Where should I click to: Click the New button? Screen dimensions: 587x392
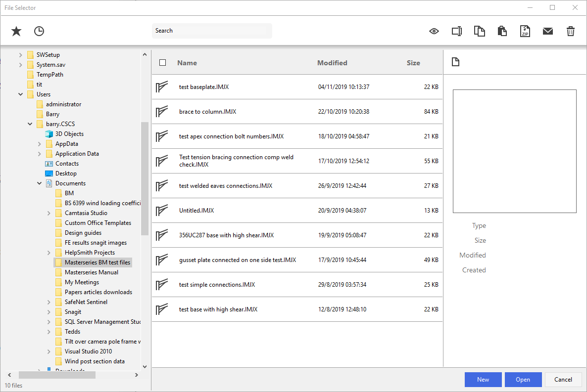coord(483,379)
